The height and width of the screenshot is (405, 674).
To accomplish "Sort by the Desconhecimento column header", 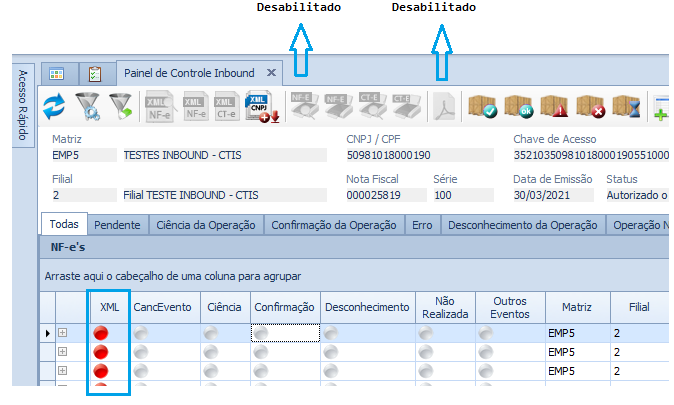I will point(367,307).
